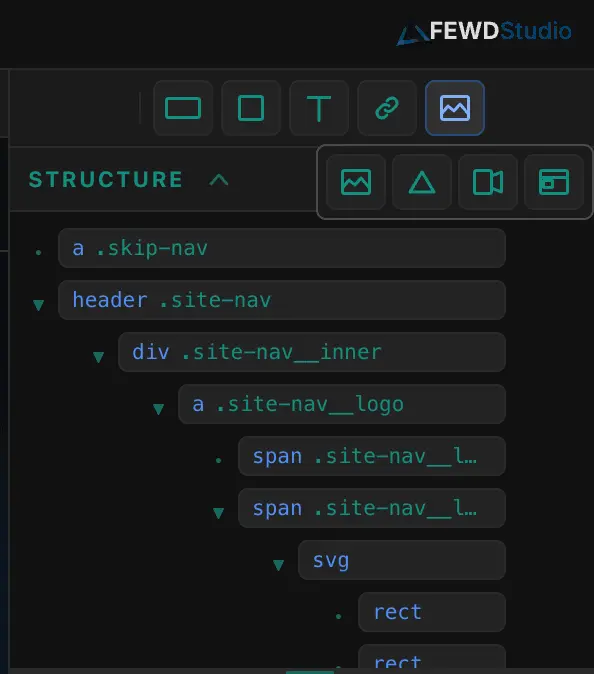Select the square box container tool
Image resolution: width=594 pixels, height=674 pixels.
251,108
